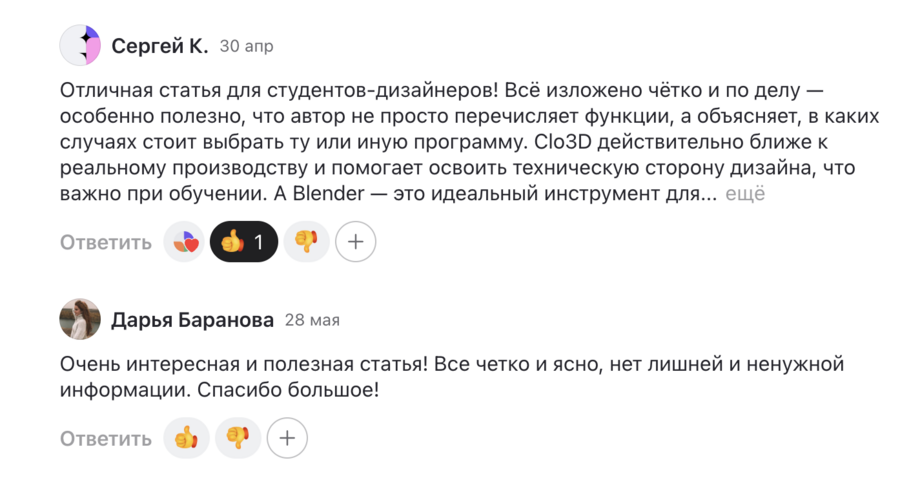Click Сергей К.'s avatar image
Image resolution: width=900 pixels, height=478 pixels.
[x=80, y=46]
